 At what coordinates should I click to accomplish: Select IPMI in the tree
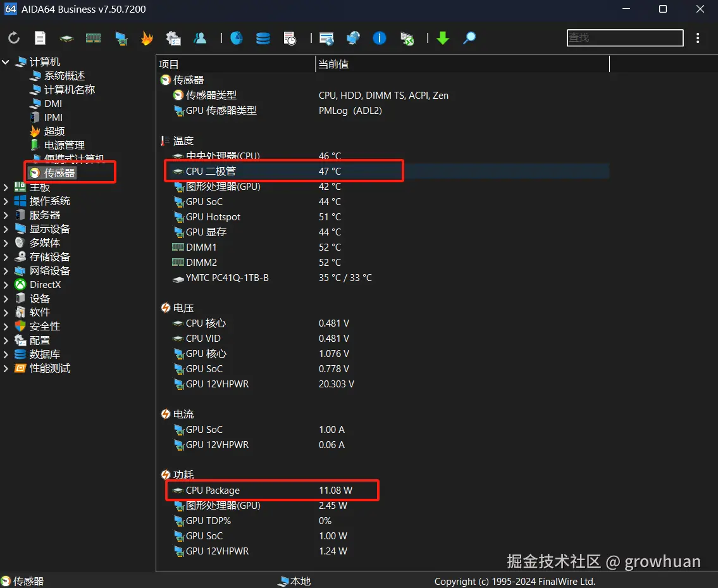[x=53, y=117]
